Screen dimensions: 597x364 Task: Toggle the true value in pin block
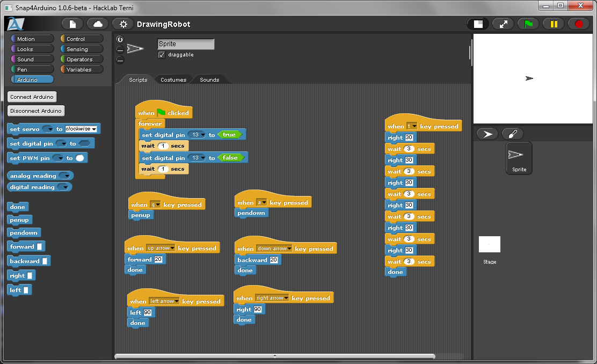(x=229, y=135)
